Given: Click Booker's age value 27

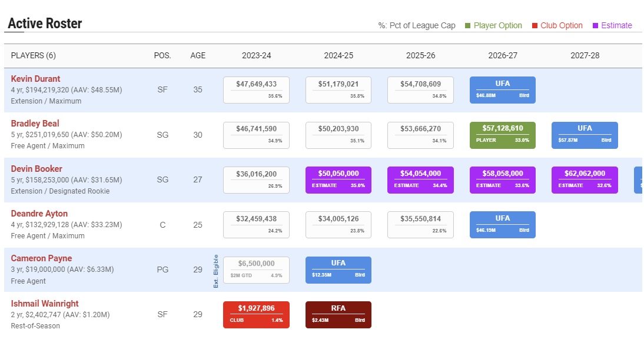Looking at the screenshot, I should pyautogui.click(x=198, y=179).
